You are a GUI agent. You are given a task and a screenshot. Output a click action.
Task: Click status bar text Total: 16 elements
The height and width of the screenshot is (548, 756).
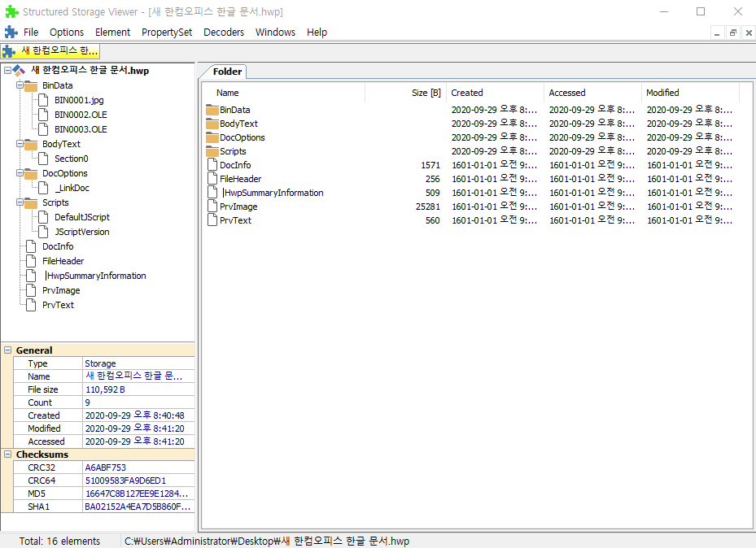tap(59, 541)
